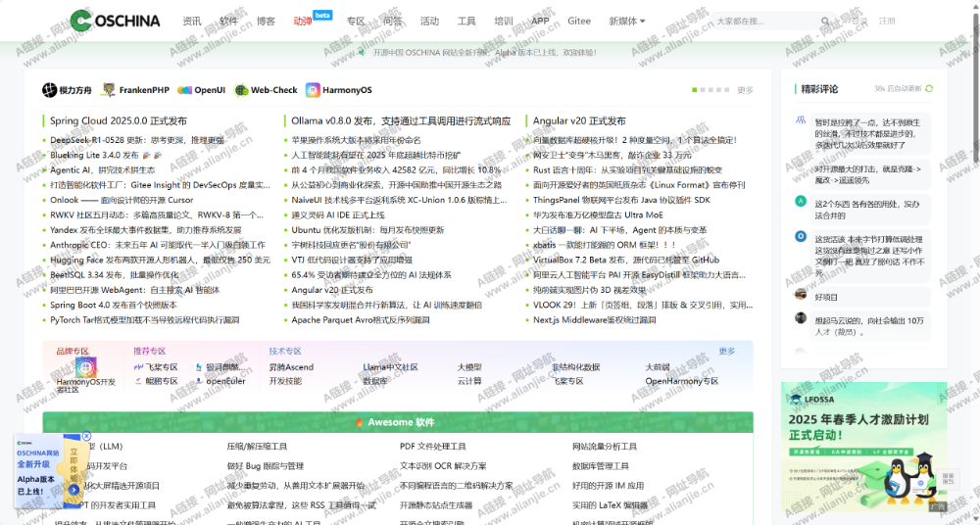Open the OpenHarmony专区 link

click(682, 381)
